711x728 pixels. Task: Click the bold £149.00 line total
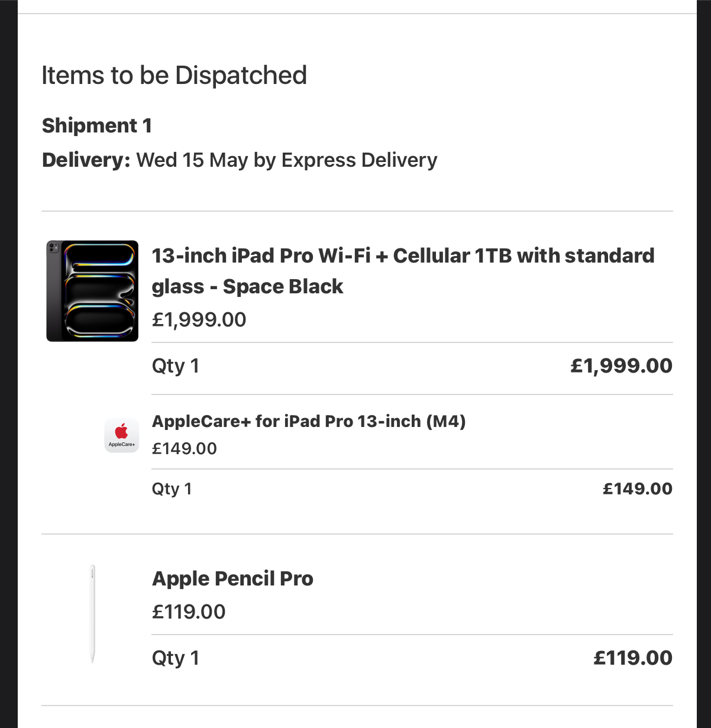pos(638,488)
